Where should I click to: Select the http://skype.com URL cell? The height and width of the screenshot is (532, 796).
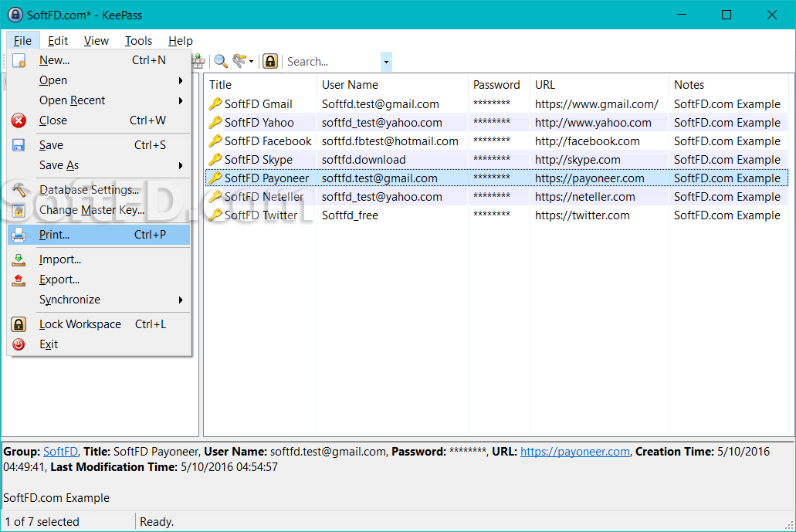pyautogui.click(x=578, y=160)
